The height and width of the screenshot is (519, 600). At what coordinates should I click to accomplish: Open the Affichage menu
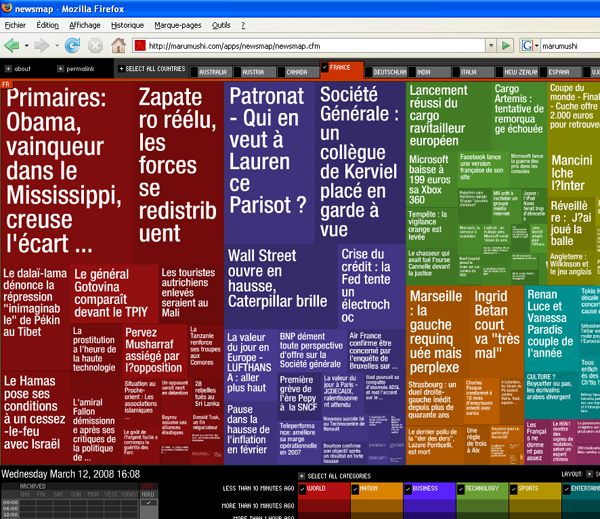85,25
